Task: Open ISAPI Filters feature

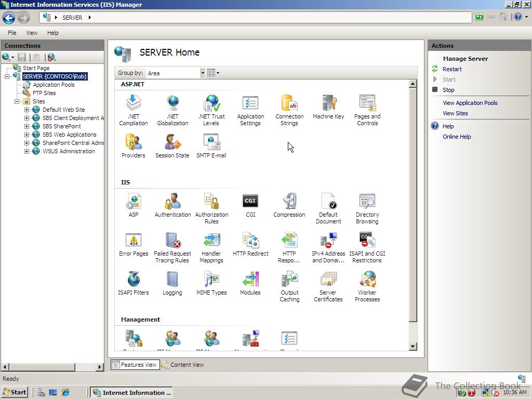Action: tap(134, 283)
